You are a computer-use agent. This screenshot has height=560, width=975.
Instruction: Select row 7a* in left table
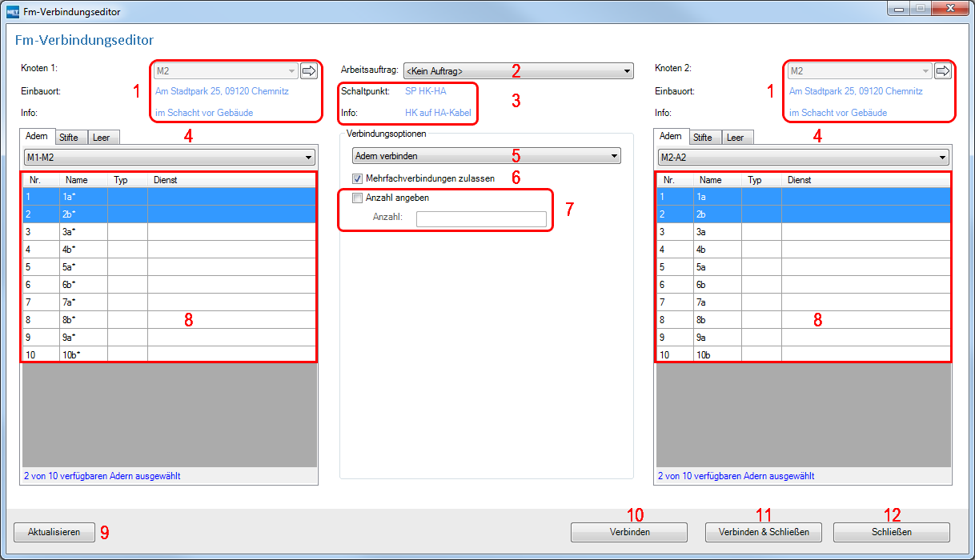pyautogui.click(x=169, y=302)
